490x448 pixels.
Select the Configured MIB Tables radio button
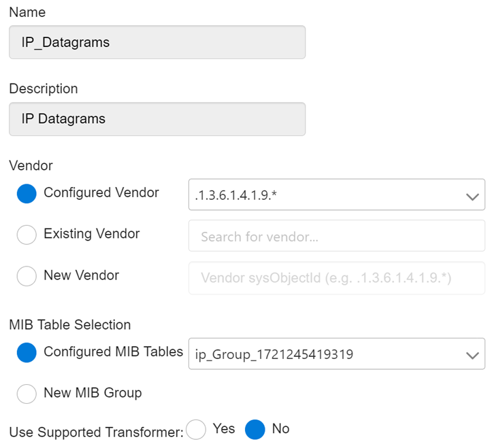point(27,353)
